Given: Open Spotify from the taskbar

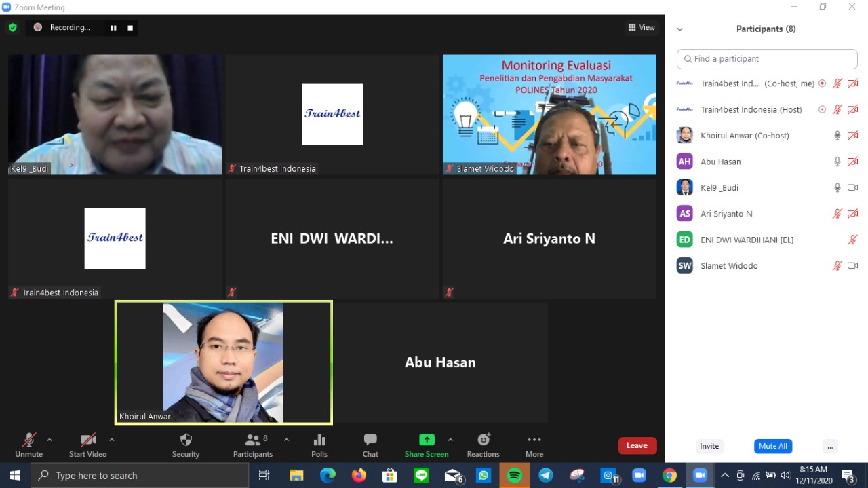Looking at the screenshot, I should pyautogui.click(x=515, y=476).
